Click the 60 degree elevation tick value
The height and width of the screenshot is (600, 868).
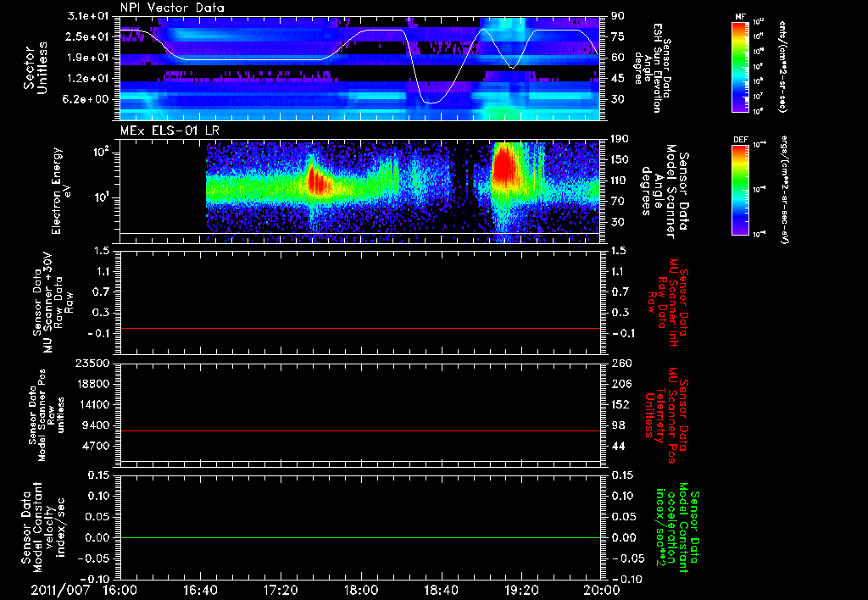coord(618,58)
